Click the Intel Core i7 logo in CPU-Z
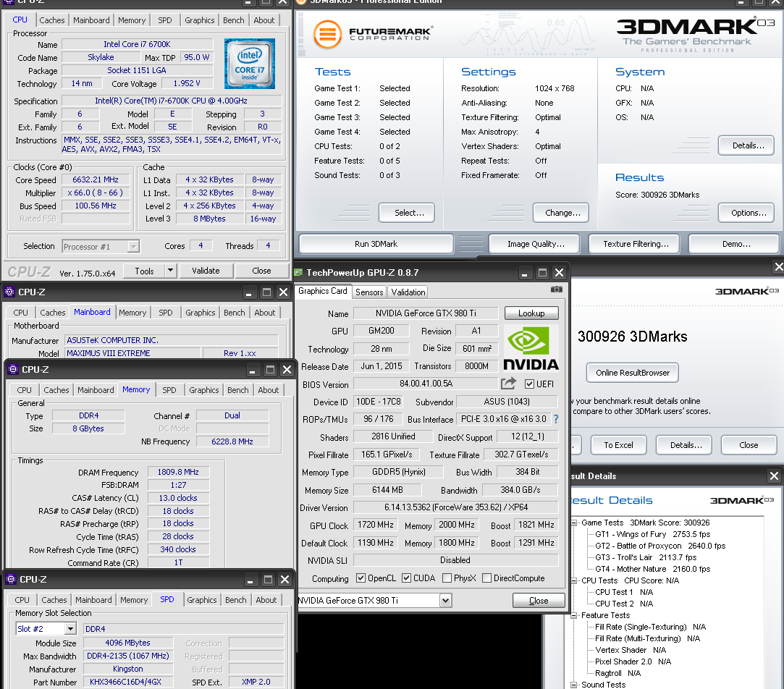Image resolution: width=784 pixels, height=689 pixels. tap(250, 64)
